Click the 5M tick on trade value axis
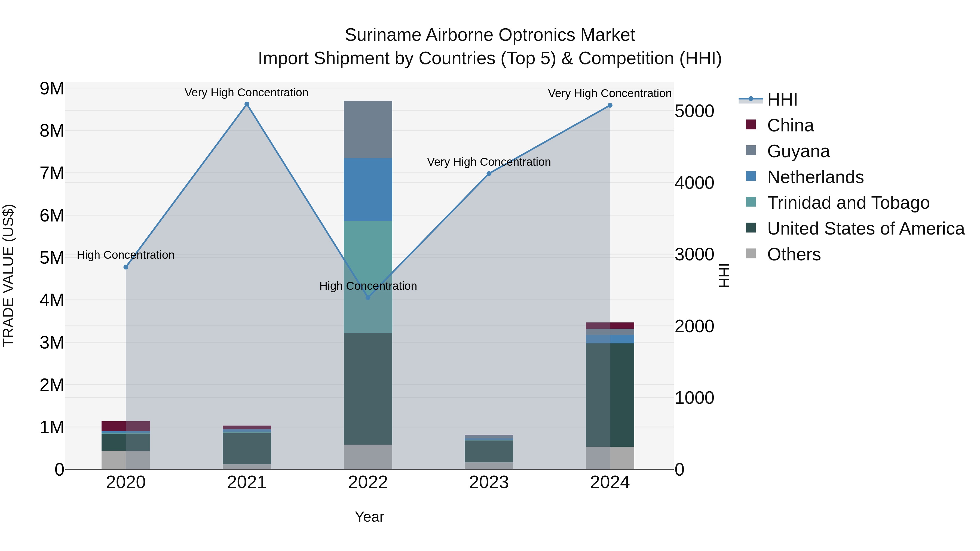 click(52, 258)
